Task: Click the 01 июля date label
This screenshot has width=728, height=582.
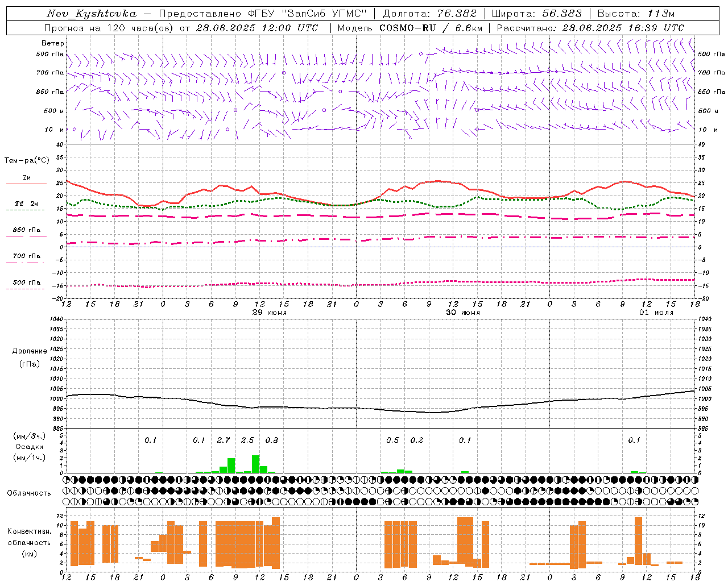Action: [x=656, y=313]
